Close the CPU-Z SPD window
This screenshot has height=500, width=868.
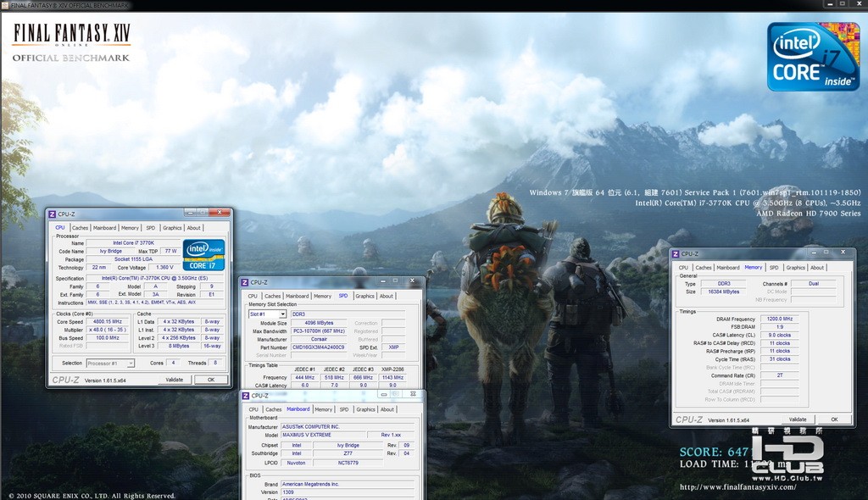coord(412,281)
